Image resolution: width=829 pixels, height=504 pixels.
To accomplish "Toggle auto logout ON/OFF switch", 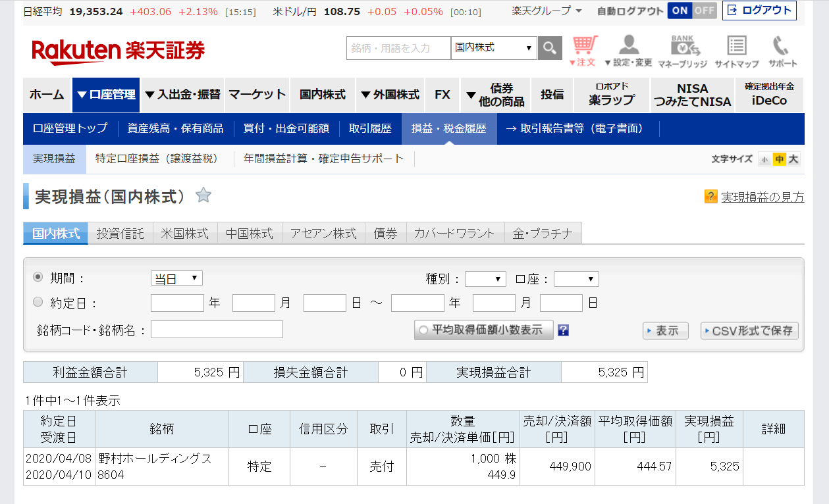I will 691,11.
